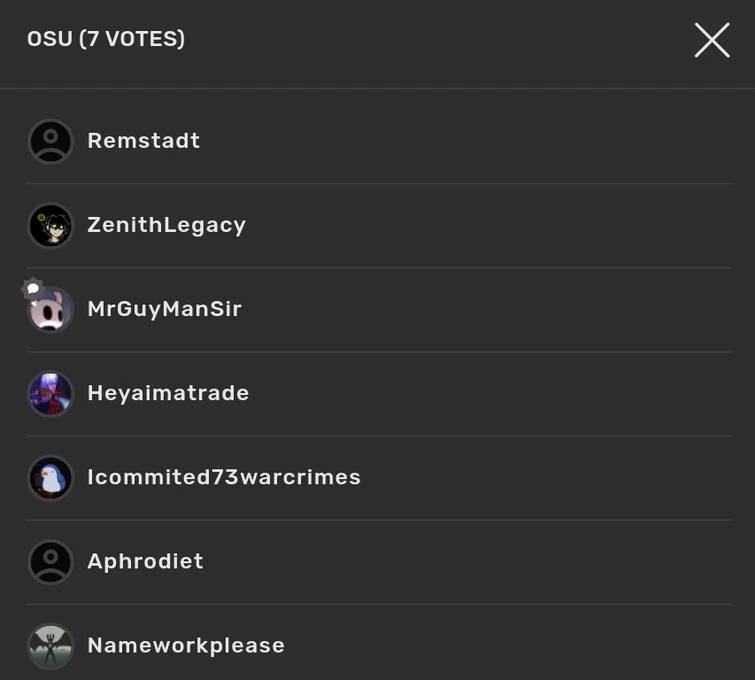Click the Icommited73warcrimes username
This screenshot has width=755, height=680.
tap(223, 477)
